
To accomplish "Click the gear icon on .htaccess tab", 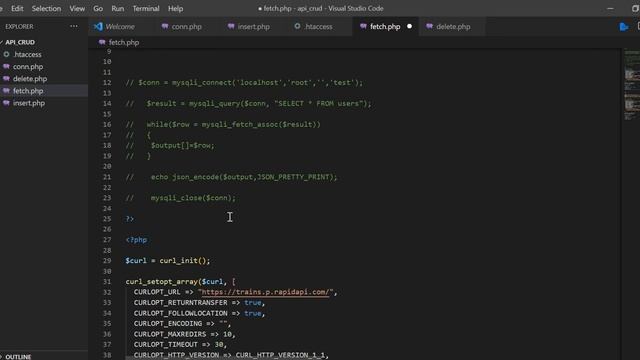I will (x=297, y=26).
